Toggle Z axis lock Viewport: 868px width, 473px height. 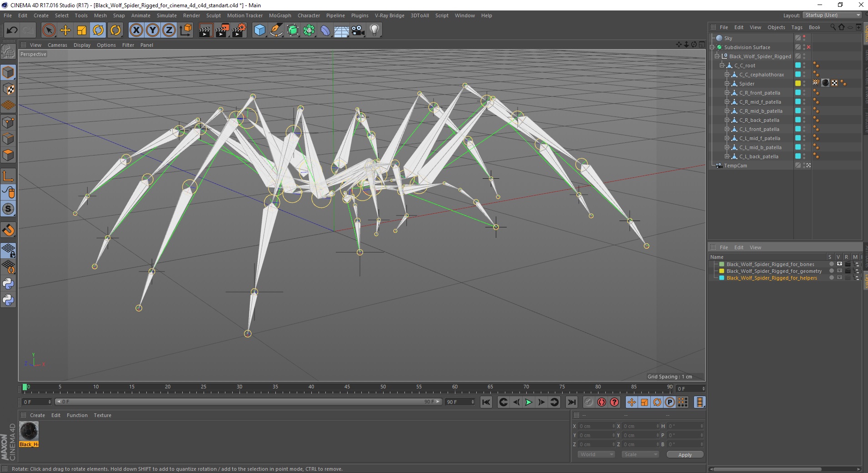(169, 30)
